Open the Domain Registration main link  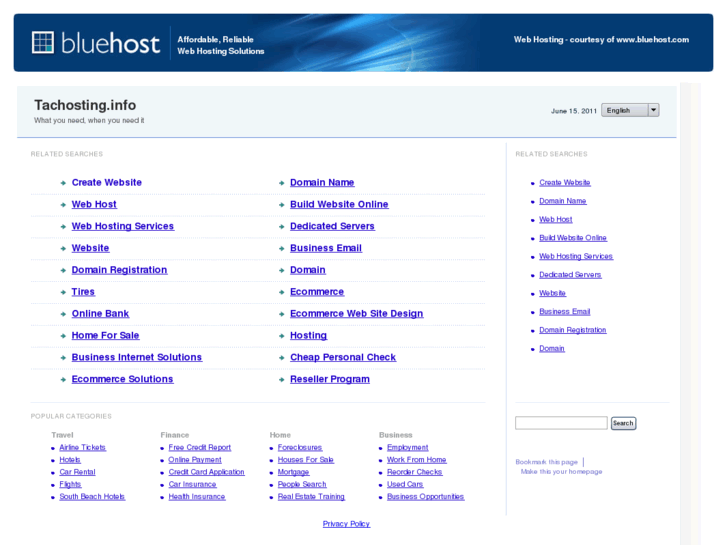click(119, 270)
